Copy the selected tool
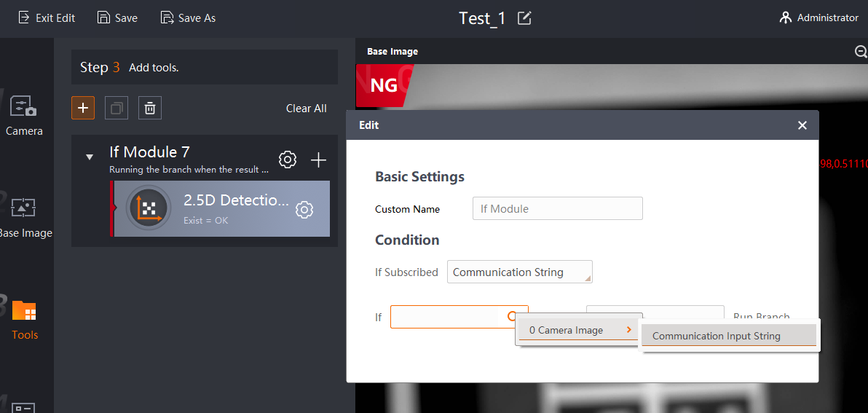 [x=117, y=108]
